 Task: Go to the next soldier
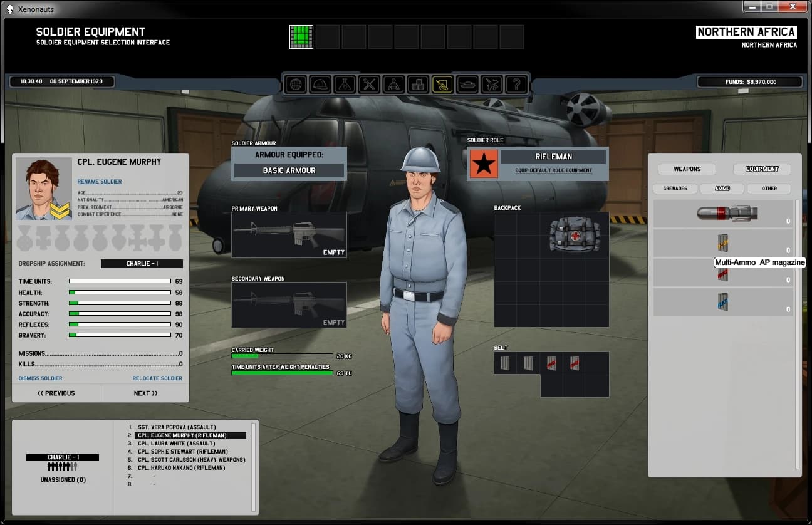coord(145,393)
